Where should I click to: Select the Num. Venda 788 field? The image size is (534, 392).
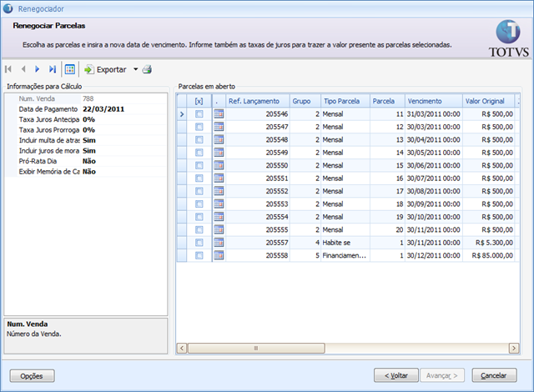pos(124,98)
